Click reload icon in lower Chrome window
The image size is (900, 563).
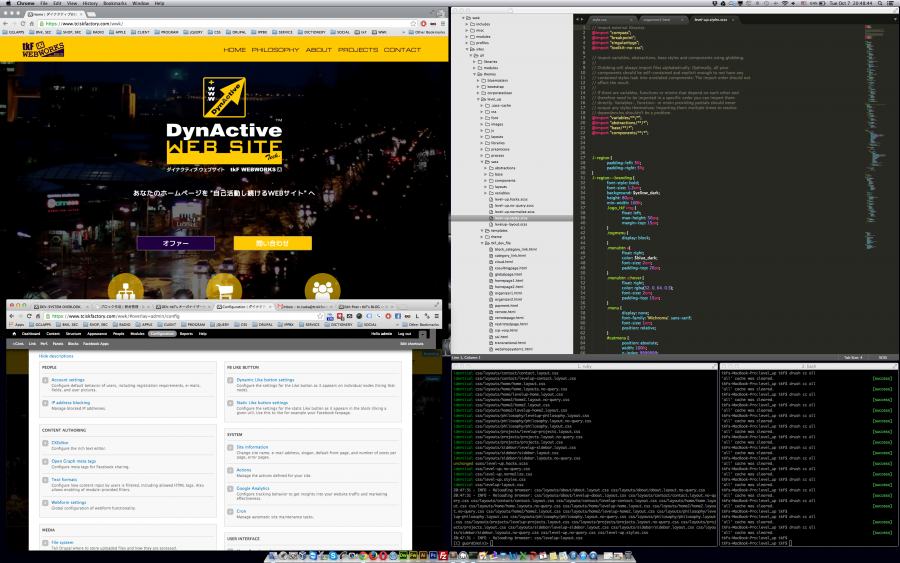29,316
